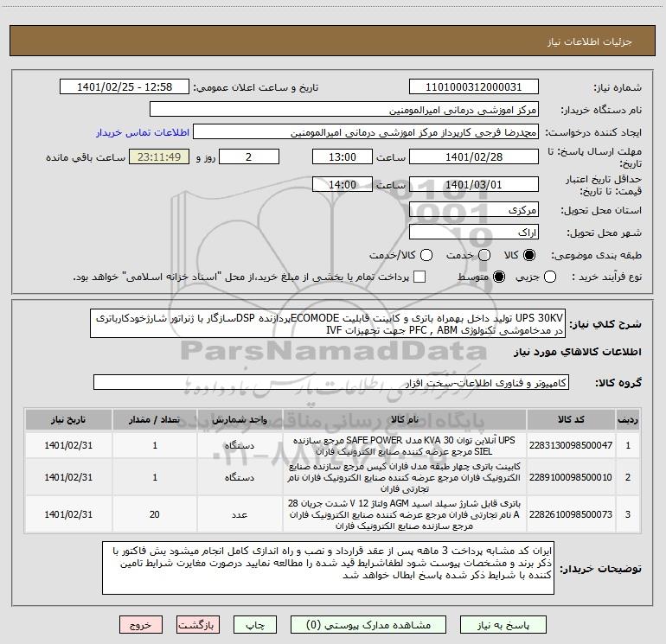Click delivery province field مرکزی

474,210
